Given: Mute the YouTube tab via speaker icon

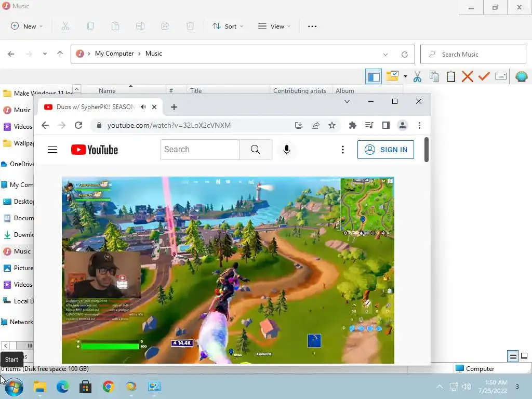Looking at the screenshot, I should point(143,107).
